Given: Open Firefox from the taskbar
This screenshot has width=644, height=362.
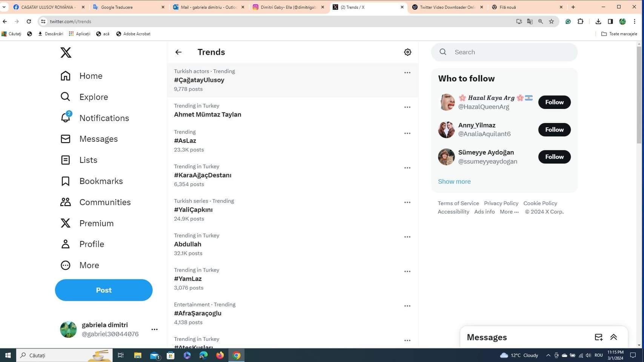Looking at the screenshot, I should point(220,355).
